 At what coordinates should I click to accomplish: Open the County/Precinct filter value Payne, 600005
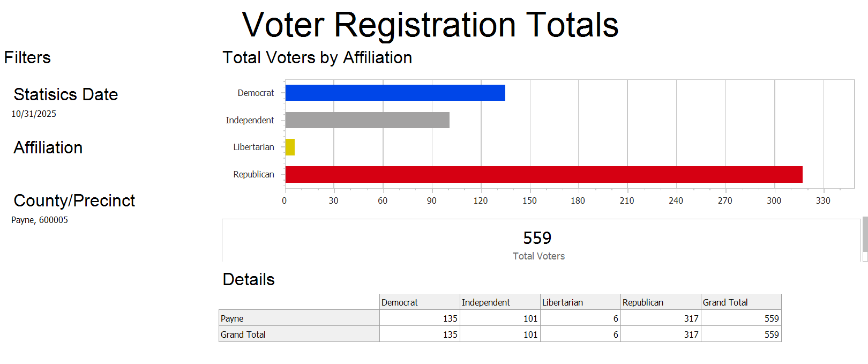point(40,220)
